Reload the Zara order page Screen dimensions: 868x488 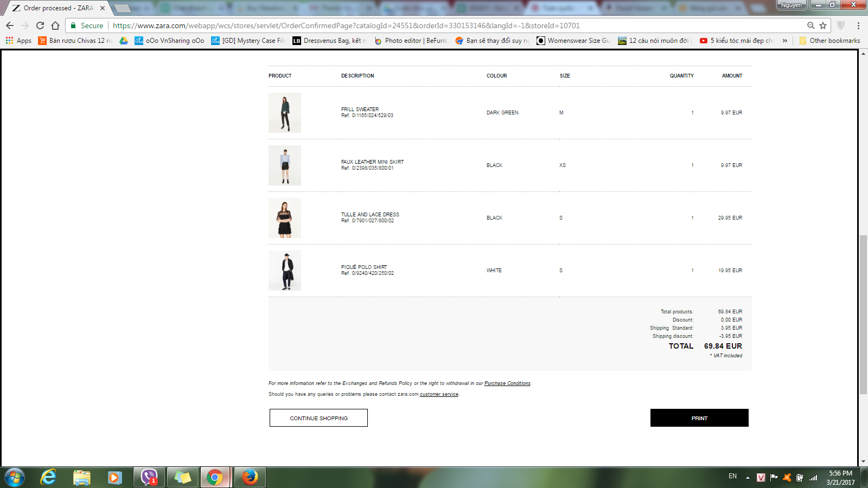click(x=40, y=25)
